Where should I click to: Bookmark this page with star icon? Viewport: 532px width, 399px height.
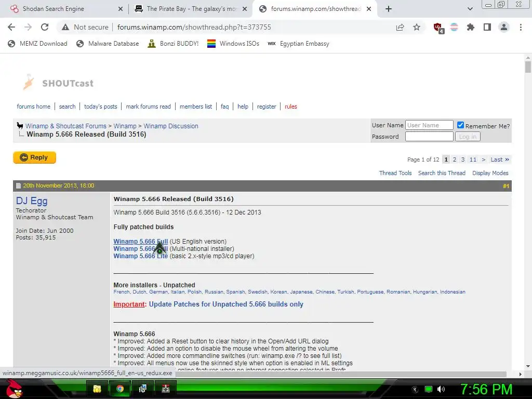coord(417,27)
